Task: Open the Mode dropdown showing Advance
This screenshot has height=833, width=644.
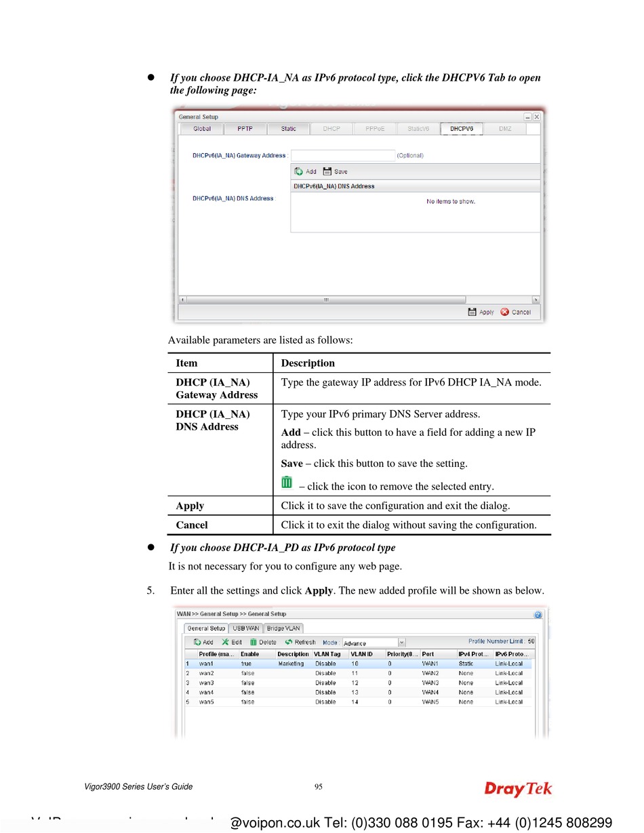Action: point(374,643)
